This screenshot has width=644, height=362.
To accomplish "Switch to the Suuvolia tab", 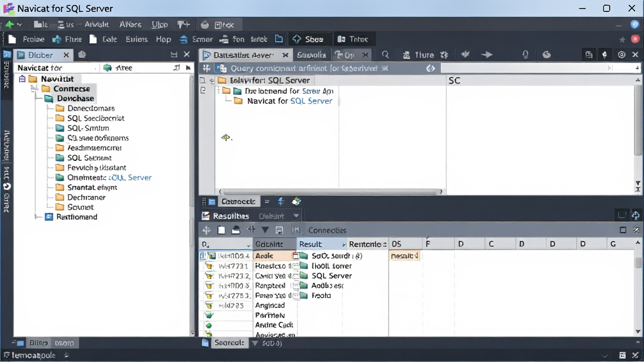I will pyautogui.click(x=311, y=55).
